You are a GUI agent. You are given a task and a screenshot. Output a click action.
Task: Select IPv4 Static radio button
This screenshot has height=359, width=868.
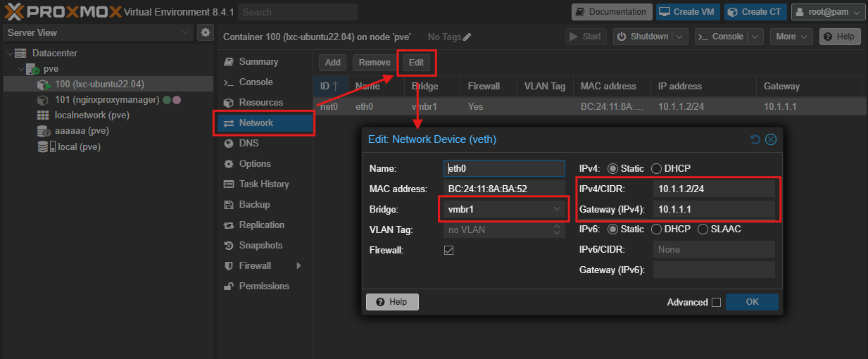(612, 169)
